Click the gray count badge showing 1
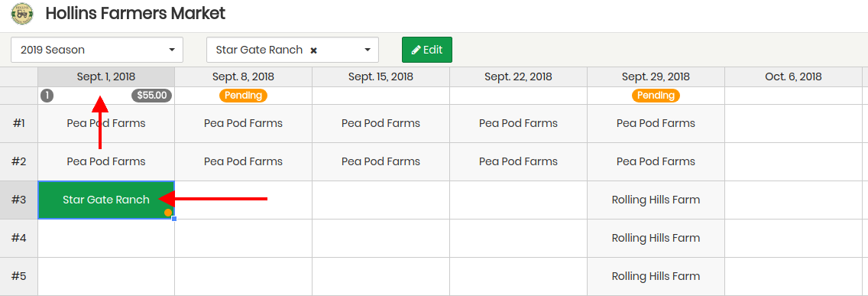The width and height of the screenshot is (868, 296). [47, 96]
